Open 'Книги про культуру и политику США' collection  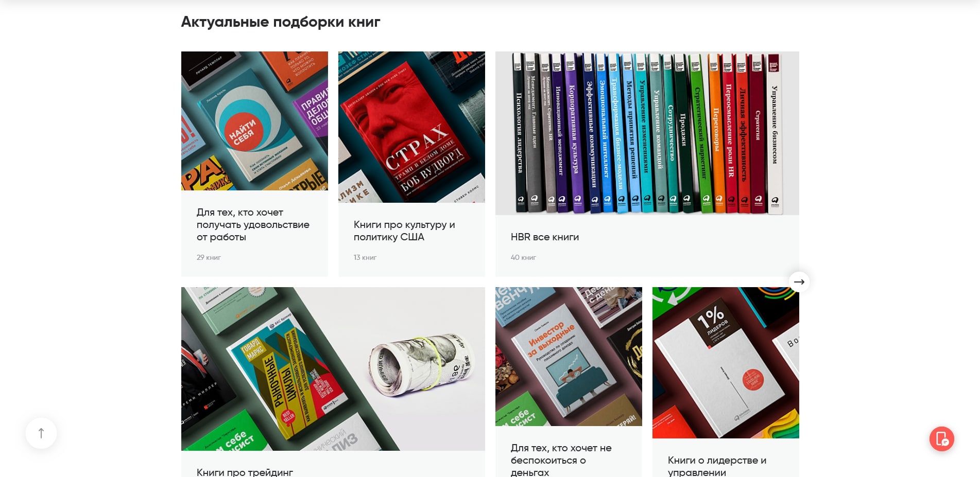(404, 231)
